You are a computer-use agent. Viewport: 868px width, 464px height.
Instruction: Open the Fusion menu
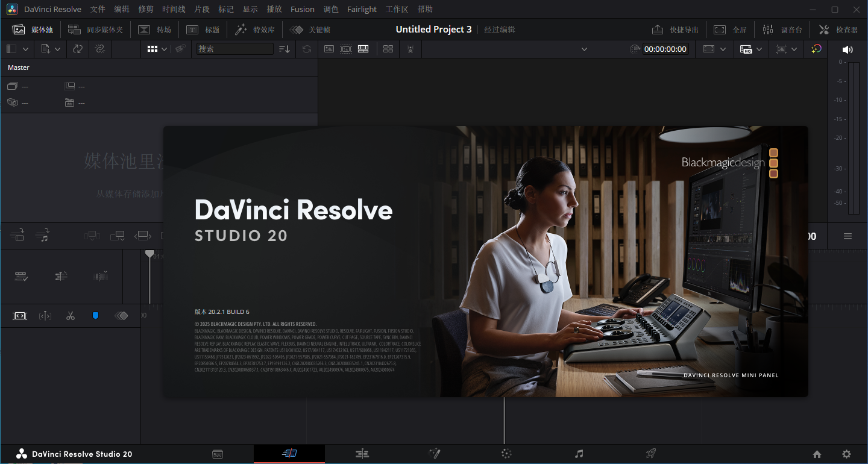tap(302, 9)
